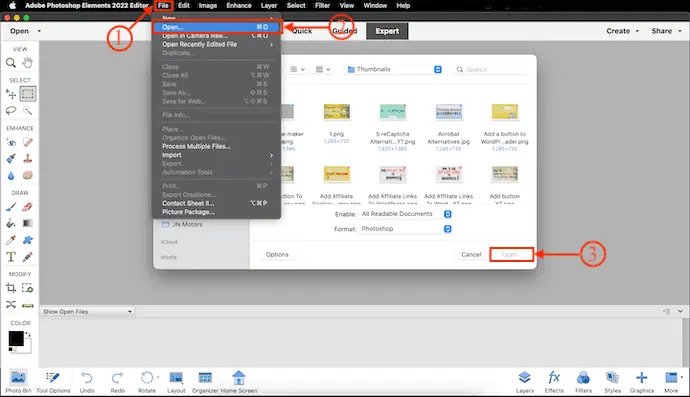Click Cancel in the Open dialog
The height and width of the screenshot is (397, 690).
pyautogui.click(x=471, y=254)
